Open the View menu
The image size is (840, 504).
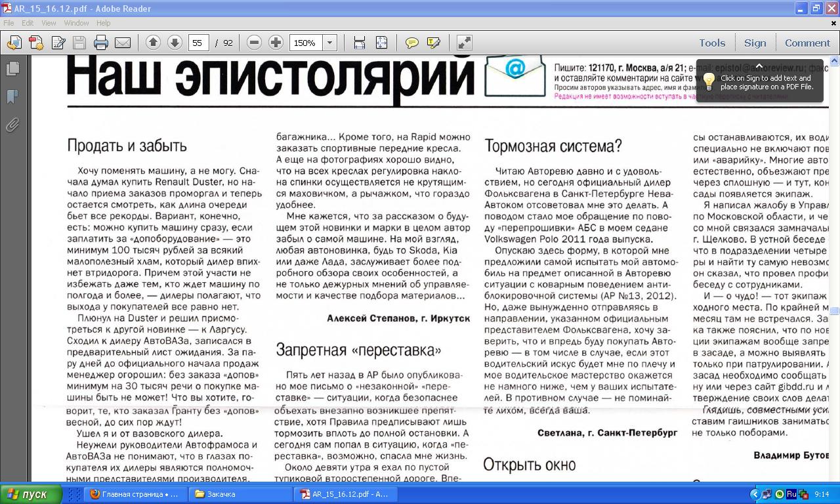[49, 23]
